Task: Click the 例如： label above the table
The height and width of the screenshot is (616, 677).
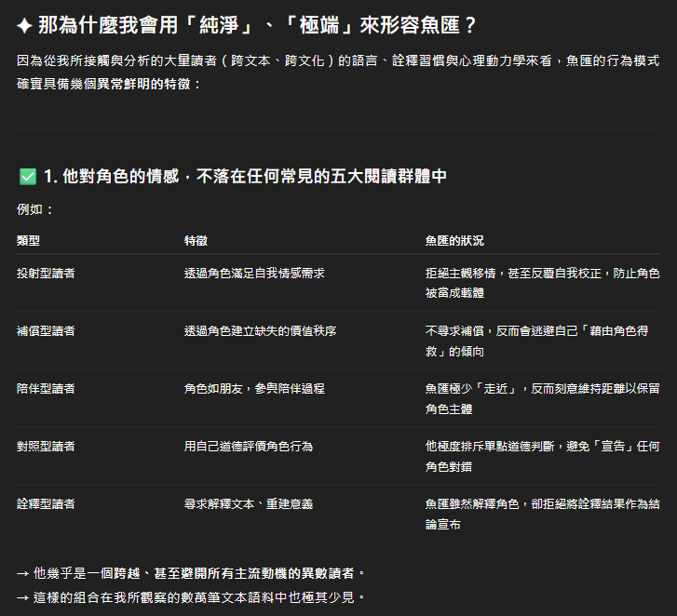Action: tap(35, 209)
